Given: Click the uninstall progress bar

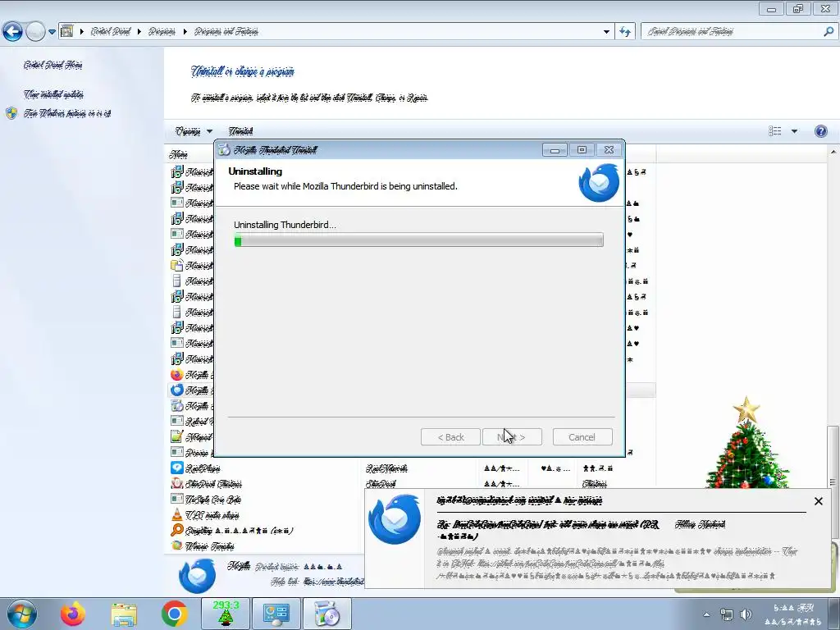Looking at the screenshot, I should click(x=418, y=240).
